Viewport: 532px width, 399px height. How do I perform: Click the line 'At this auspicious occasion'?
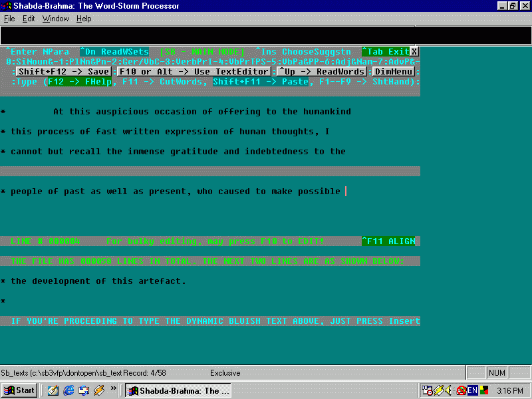coord(202,112)
